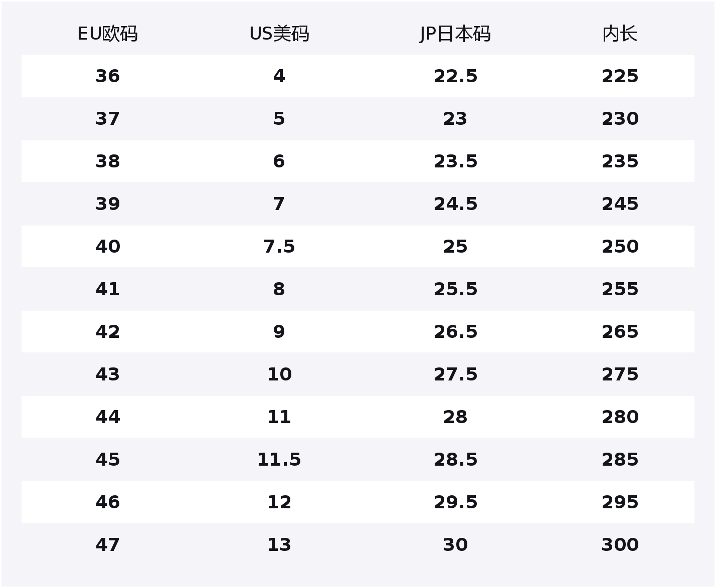Click US size 13 cell
The width and height of the screenshot is (716, 588).
[279, 545]
